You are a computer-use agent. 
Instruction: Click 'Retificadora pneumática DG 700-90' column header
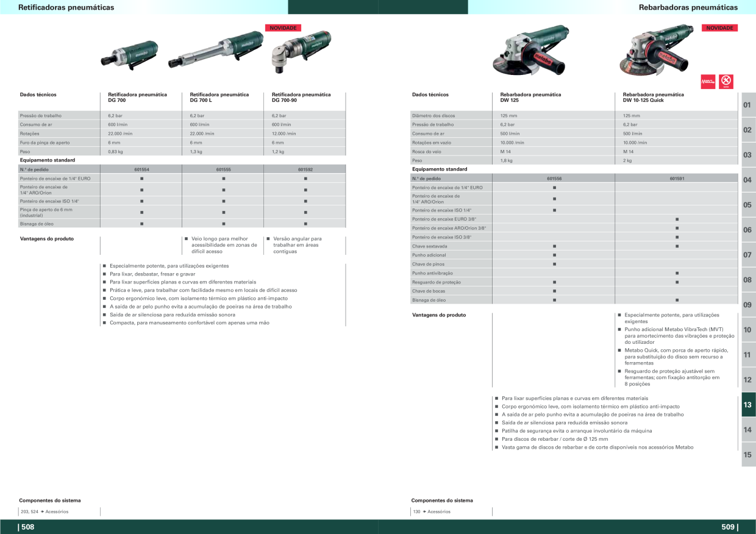coord(301,98)
